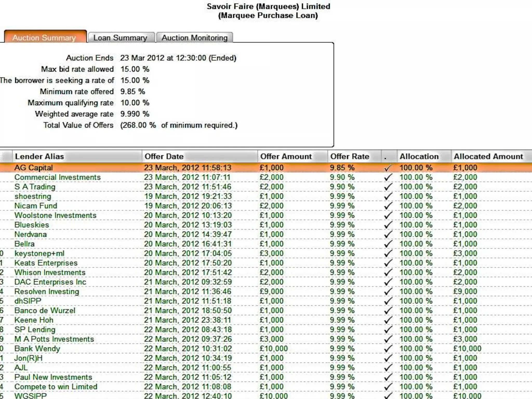Image resolution: width=532 pixels, height=399 pixels.
Task: Click the M A Potts Investments lender
Action: click(54, 339)
